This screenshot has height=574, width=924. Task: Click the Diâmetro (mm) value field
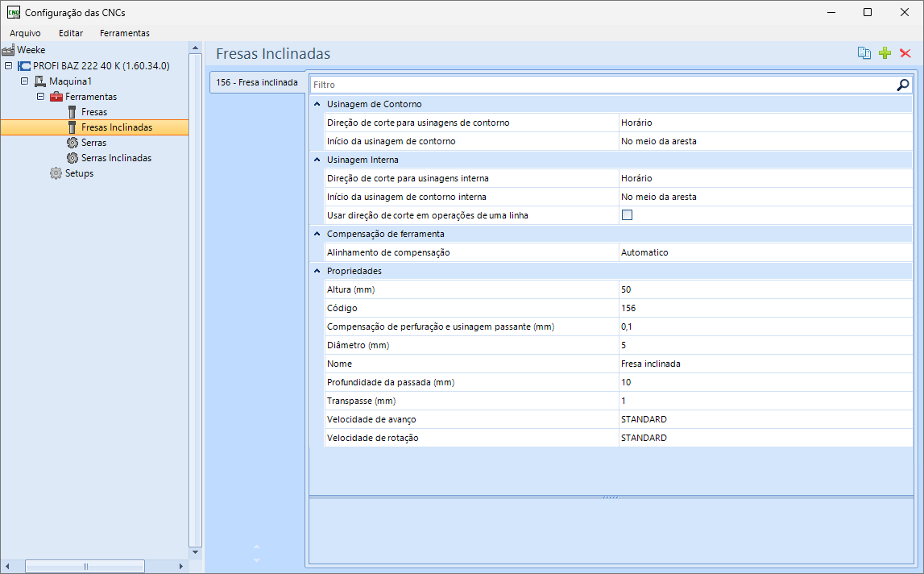pyautogui.click(x=764, y=345)
